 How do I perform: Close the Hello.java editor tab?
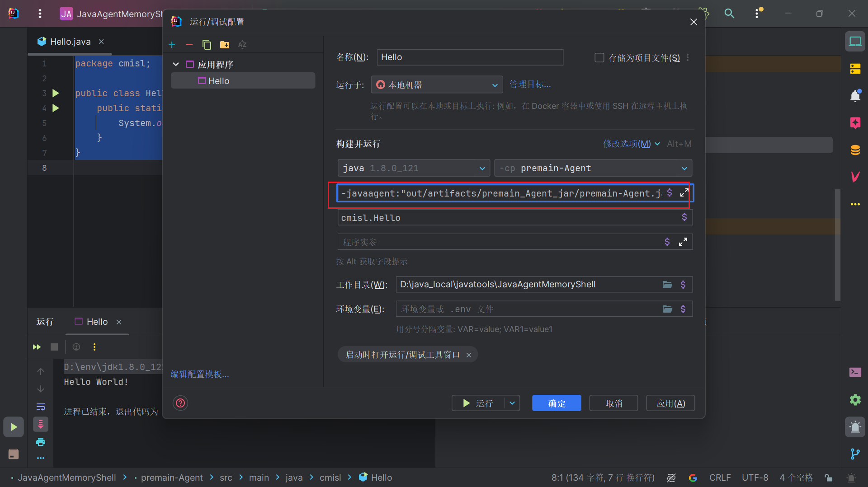coord(101,42)
